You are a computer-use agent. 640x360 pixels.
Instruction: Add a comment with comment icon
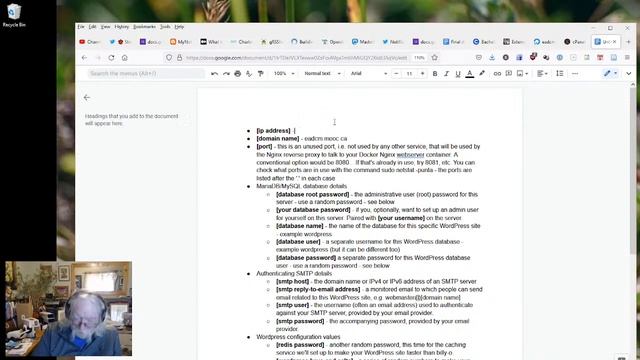click(509, 73)
